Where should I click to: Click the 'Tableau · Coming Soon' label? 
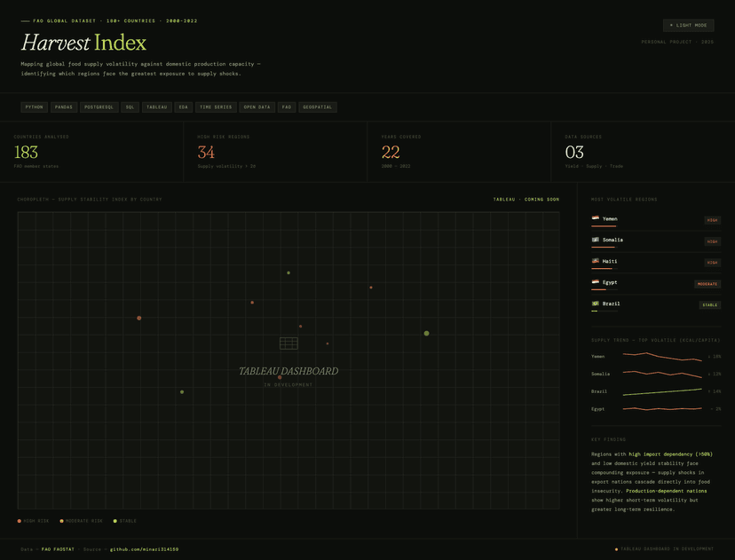(x=526, y=200)
